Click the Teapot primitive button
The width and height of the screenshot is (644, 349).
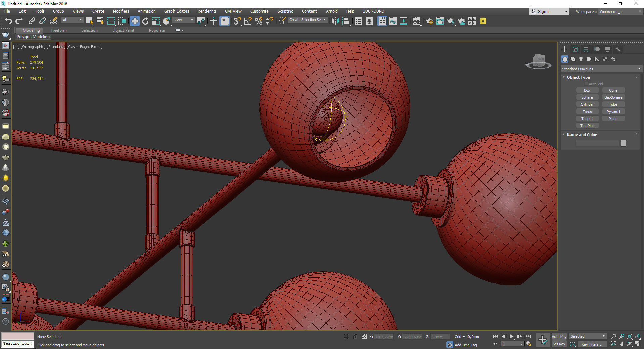tap(587, 119)
